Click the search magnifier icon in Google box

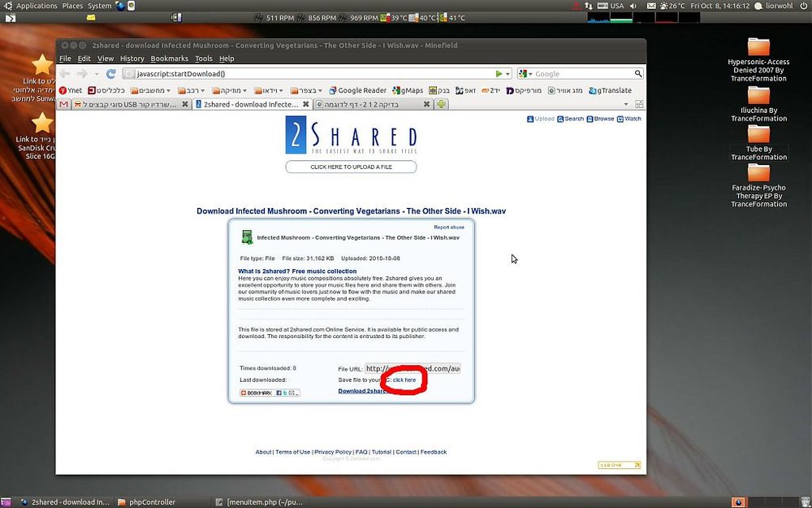pos(638,74)
